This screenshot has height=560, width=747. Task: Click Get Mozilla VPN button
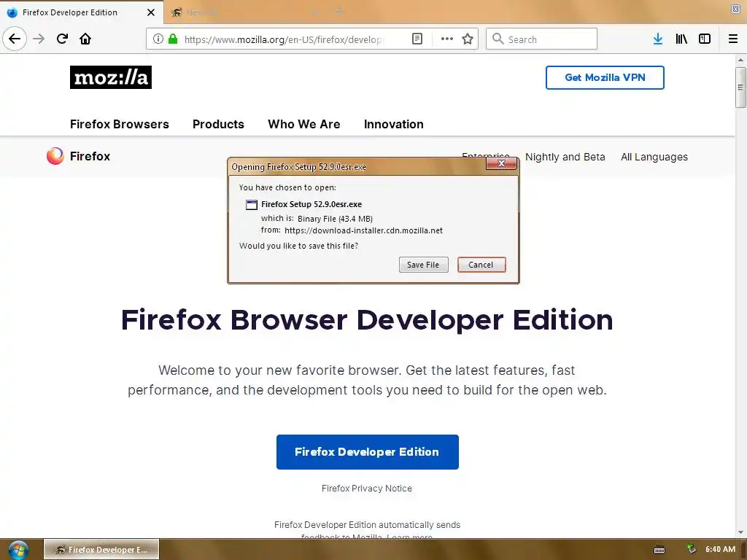(605, 77)
